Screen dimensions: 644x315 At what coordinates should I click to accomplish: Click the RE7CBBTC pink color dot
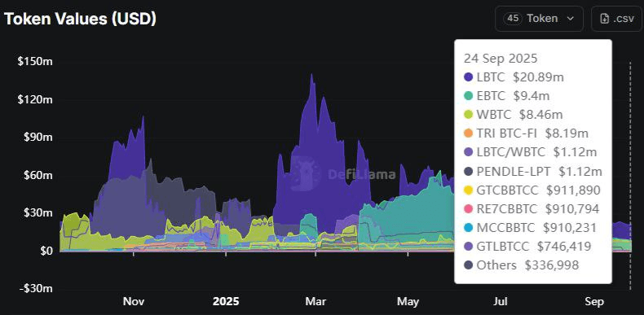tap(469, 208)
